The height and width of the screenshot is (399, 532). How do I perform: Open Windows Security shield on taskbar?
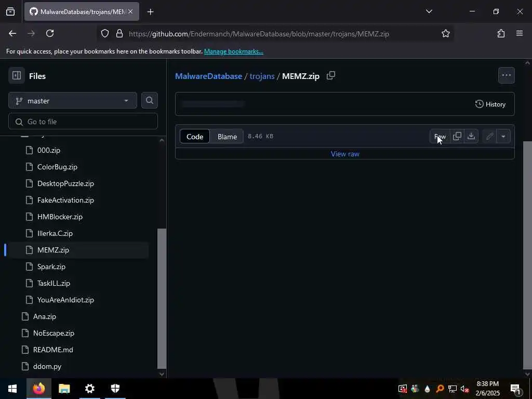[x=115, y=389]
